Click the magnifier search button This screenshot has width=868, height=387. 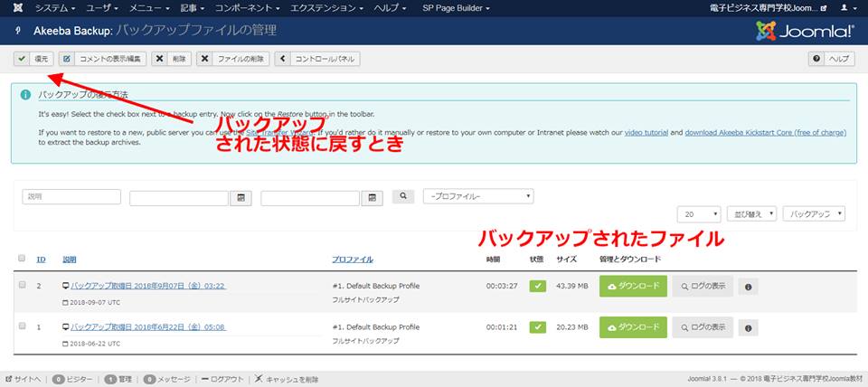click(403, 196)
